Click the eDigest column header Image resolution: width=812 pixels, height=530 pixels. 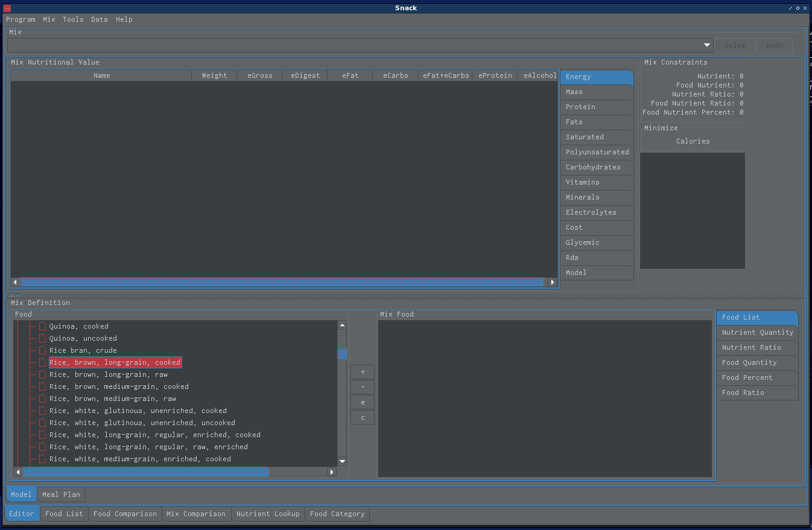305,75
